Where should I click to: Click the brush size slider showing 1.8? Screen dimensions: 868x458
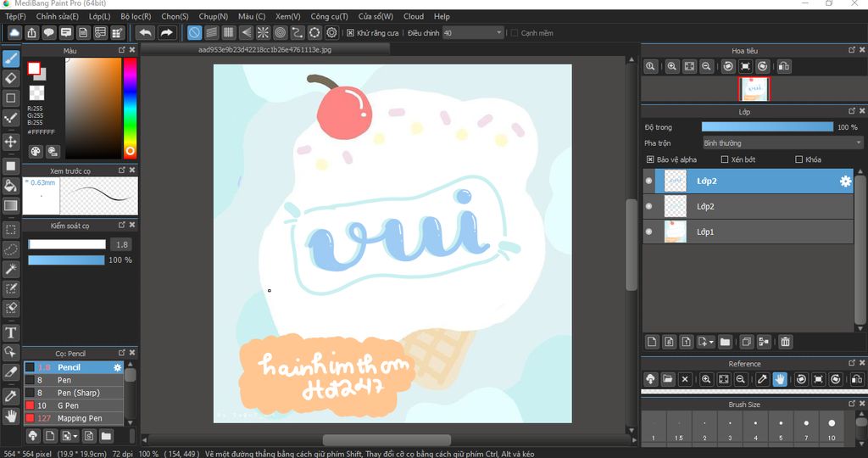[x=67, y=244]
